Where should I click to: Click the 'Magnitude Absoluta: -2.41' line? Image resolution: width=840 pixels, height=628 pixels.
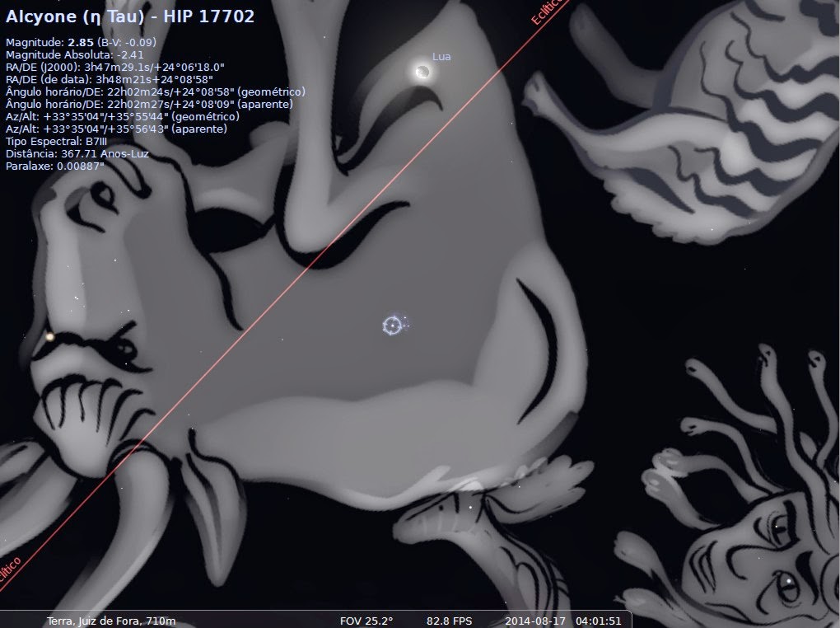[74, 54]
